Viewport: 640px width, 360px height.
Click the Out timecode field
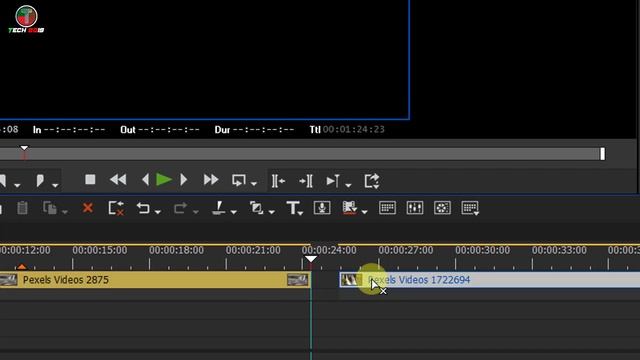pyautogui.click(x=169, y=130)
